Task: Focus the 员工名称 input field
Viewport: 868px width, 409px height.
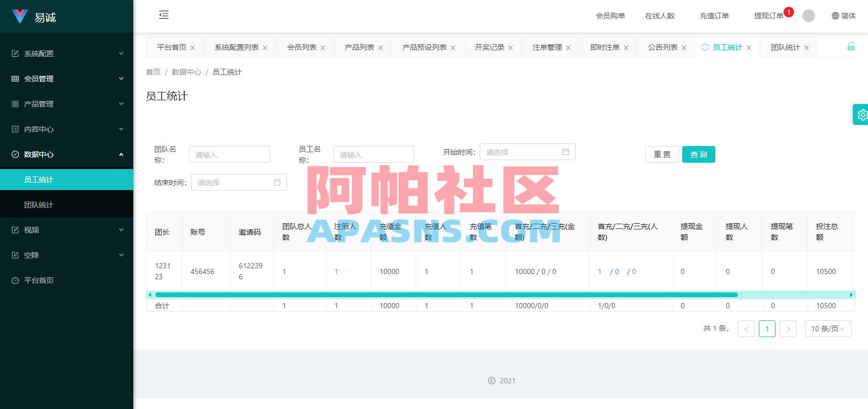Action: pos(374,154)
